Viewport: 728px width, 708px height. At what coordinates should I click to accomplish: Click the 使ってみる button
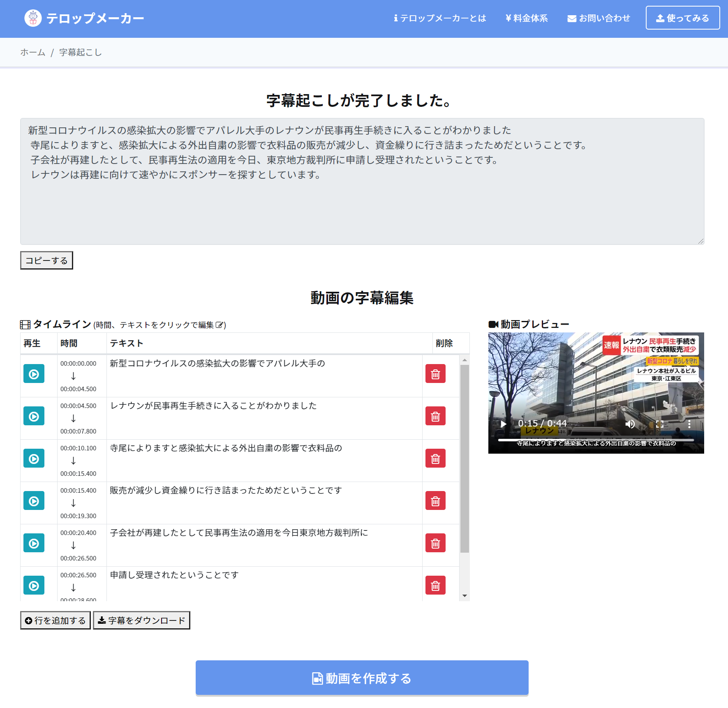click(683, 18)
